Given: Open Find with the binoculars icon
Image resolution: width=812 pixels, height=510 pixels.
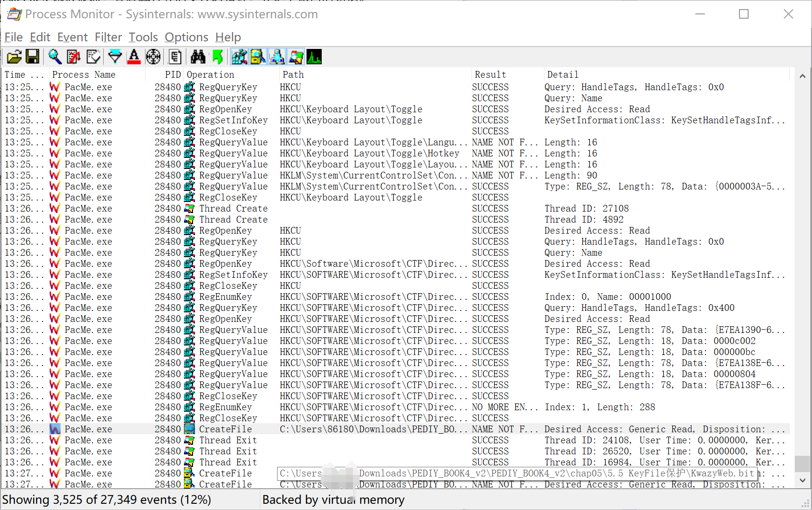Looking at the screenshot, I should [198, 57].
